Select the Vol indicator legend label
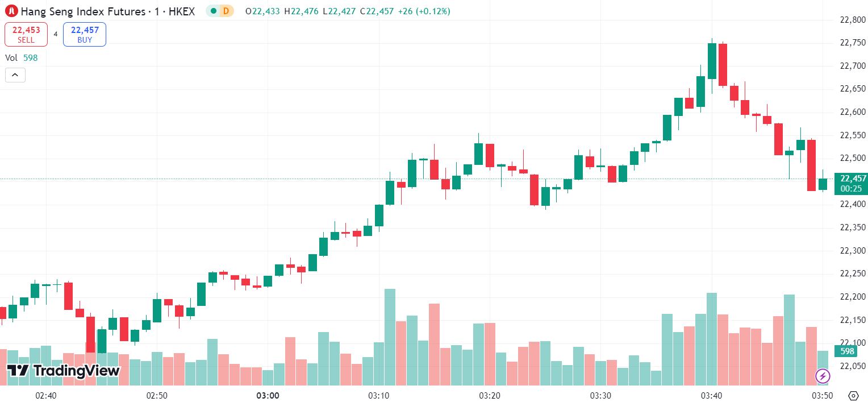This screenshot has width=868, height=402. tap(11, 57)
